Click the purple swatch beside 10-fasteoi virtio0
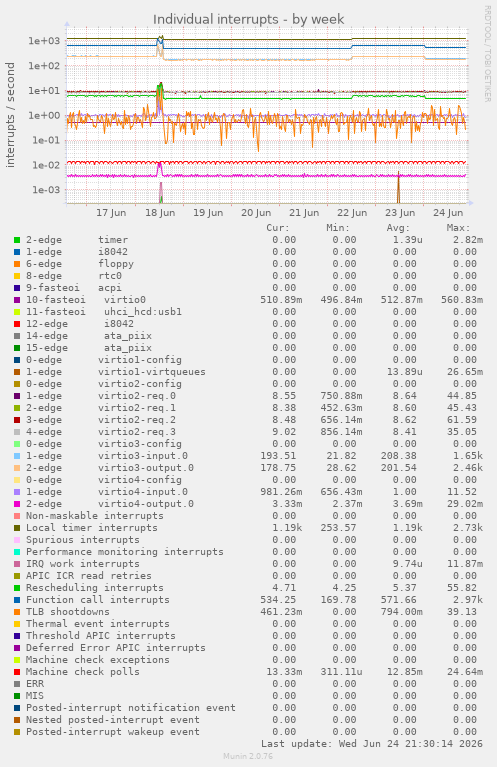497x767 pixels. click(17, 300)
